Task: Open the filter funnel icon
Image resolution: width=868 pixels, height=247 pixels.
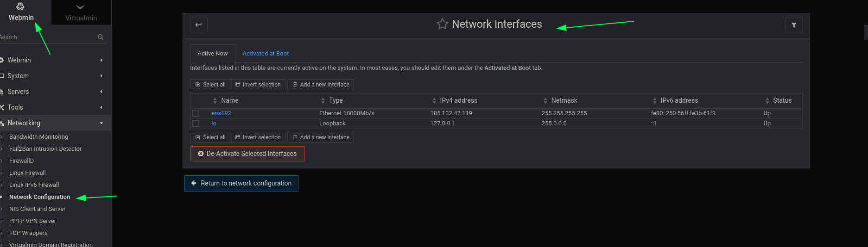Action: [794, 25]
